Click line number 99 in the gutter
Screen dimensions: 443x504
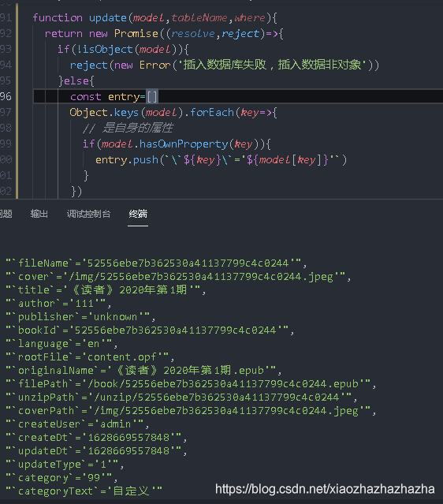(x=6, y=144)
